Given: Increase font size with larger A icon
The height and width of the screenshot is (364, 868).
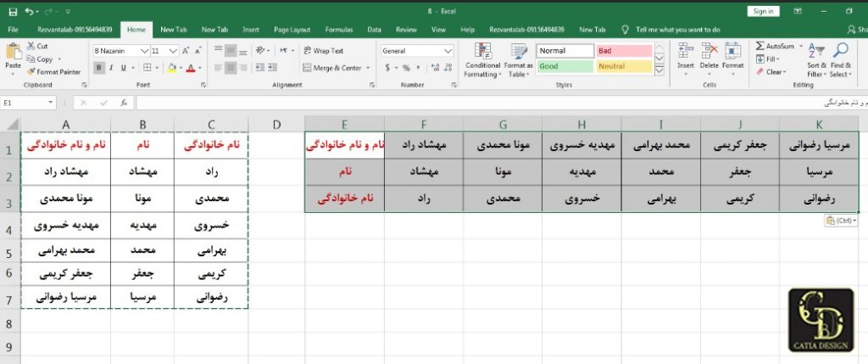Looking at the screenshot, I should (x=186, y=51).
